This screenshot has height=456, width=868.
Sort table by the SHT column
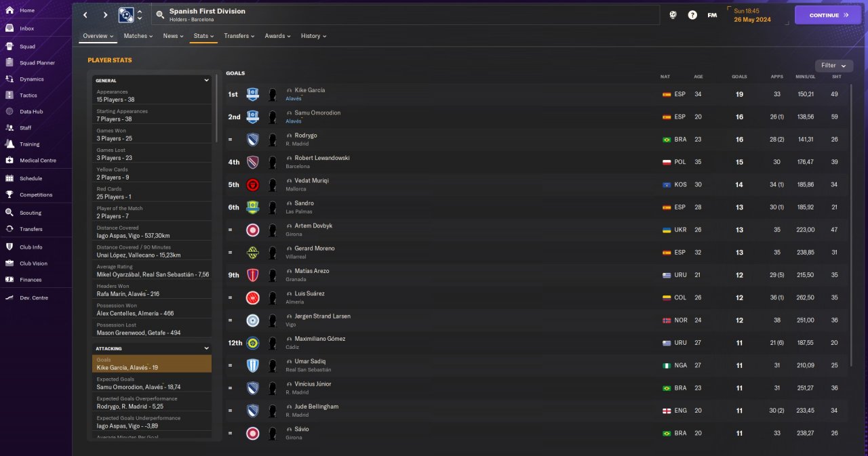pyautogui.click(x=836, y=77)
